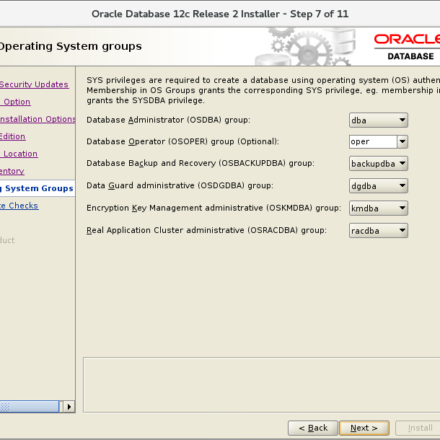Open the OSDGDBA dropdown showing dgdba
Image resolution: width=440 pixels, height=440 pixels.
378,186
